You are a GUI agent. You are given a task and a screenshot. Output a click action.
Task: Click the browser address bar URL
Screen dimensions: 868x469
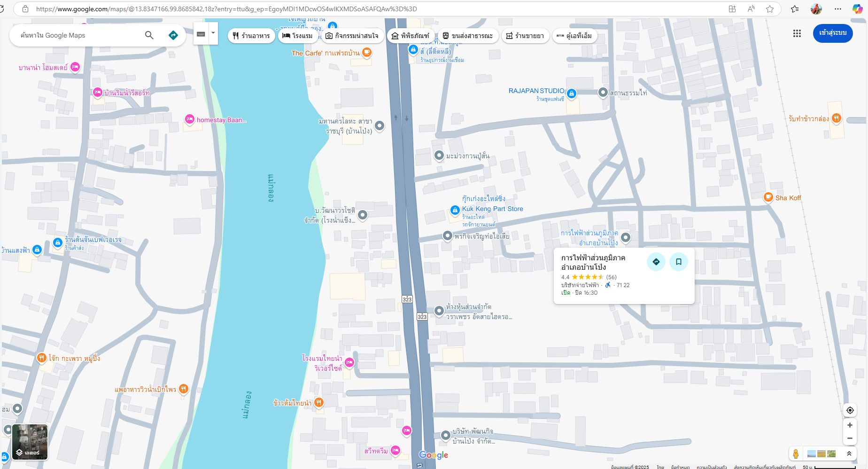pos(226,9)
